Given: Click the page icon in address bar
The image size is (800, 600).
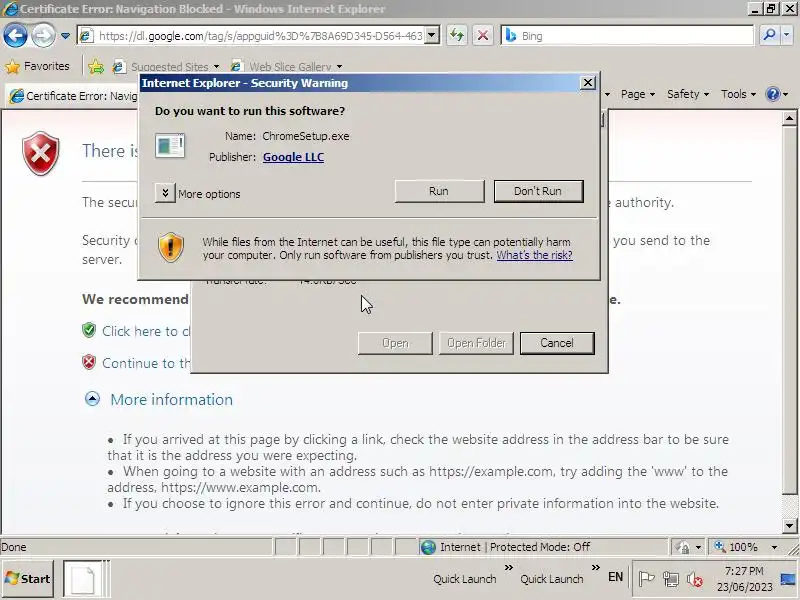Looking at the screenshot, I should [87, 36].
